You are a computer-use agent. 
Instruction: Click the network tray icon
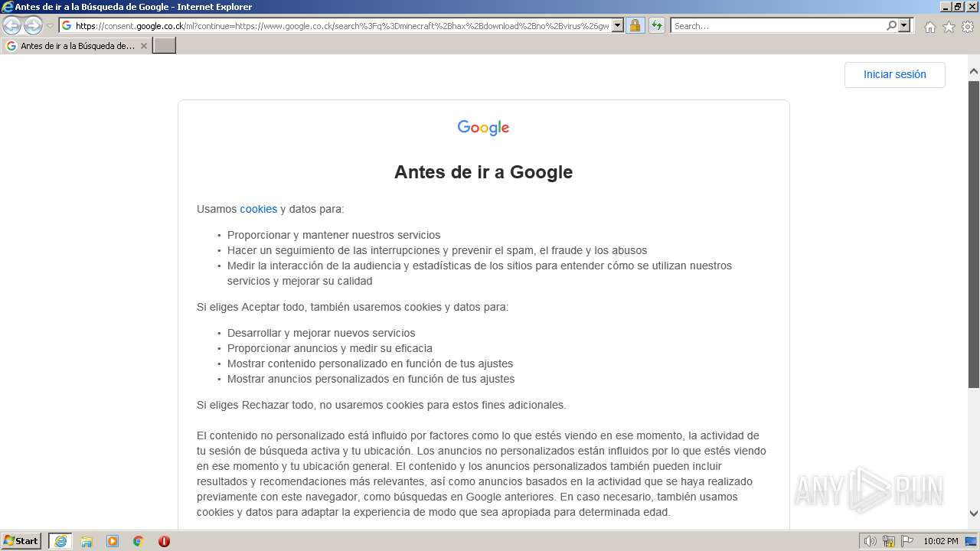coord(889,541)
